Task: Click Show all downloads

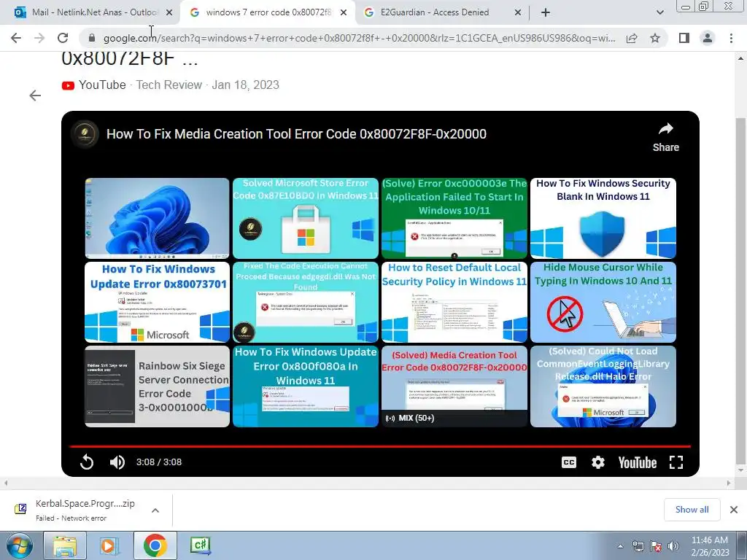Action: (x=692, y=510)
